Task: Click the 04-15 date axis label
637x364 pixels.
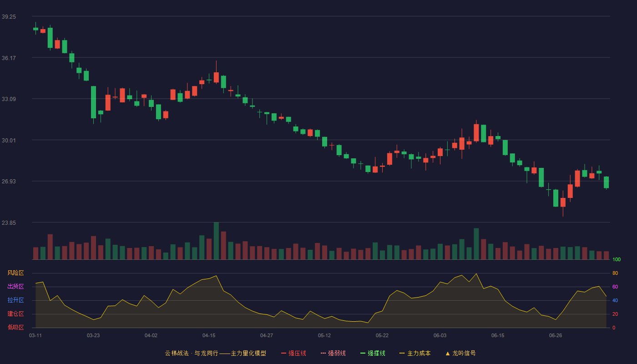Action: [209, 335]
